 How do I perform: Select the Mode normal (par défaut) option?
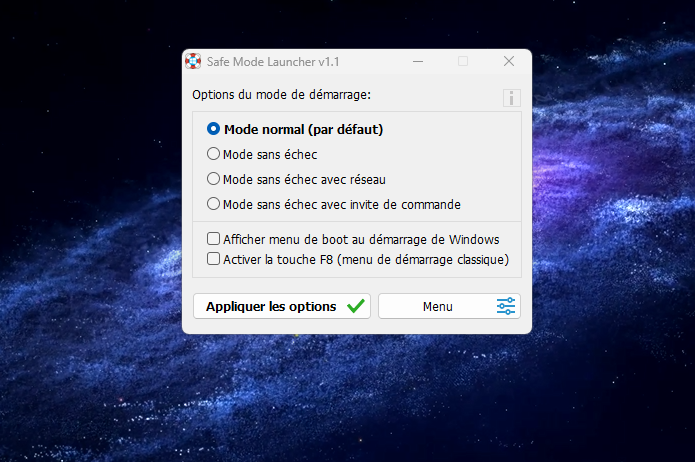214,129
